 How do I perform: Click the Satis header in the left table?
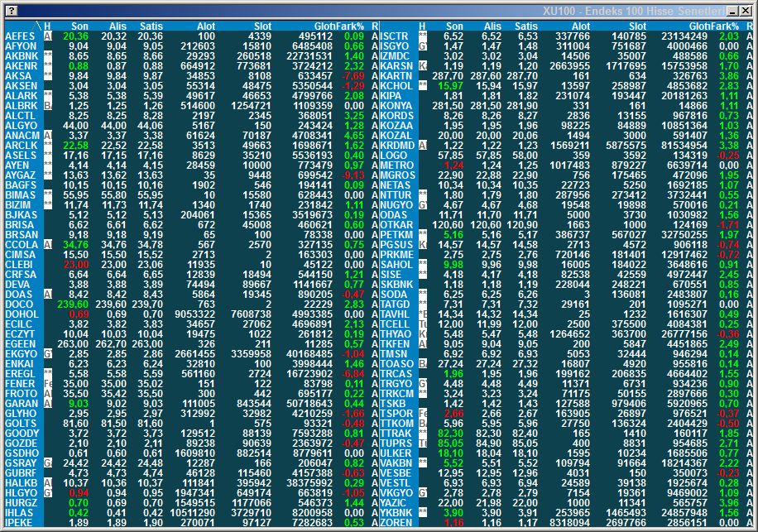(151, 26)
